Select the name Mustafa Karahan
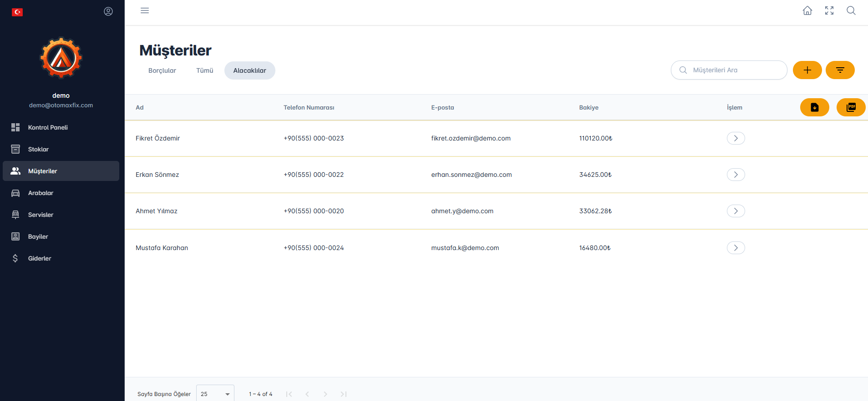Screen dimensions: 868x401 coord(162,248)
